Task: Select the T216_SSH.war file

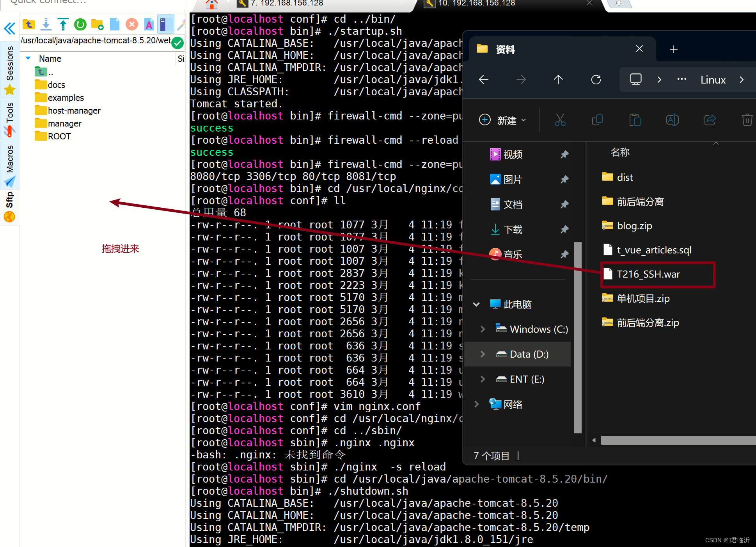Action: point(648,274)
